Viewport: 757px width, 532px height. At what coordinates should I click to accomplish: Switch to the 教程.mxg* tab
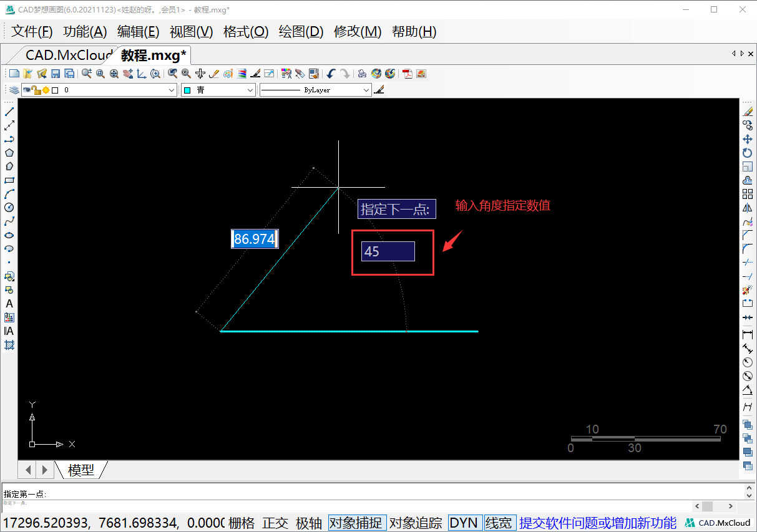pyautogui.click(x=154, y=55)
